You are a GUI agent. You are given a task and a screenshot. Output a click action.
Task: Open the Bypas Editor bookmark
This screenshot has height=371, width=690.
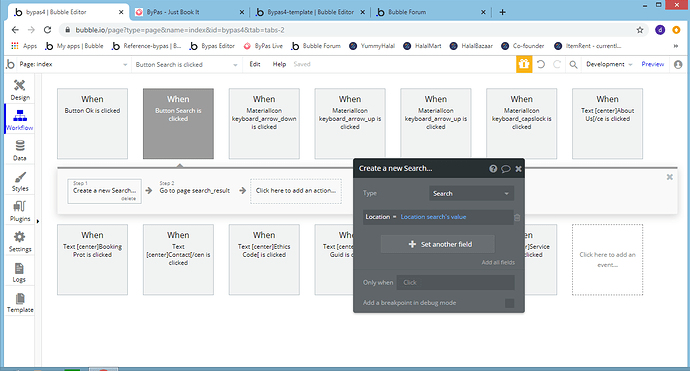(213, 46)
